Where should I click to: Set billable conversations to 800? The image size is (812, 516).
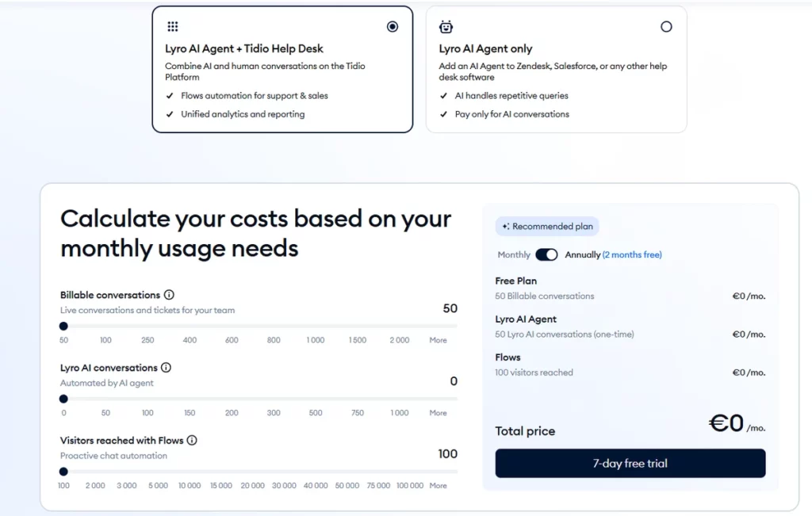point(274,340)
